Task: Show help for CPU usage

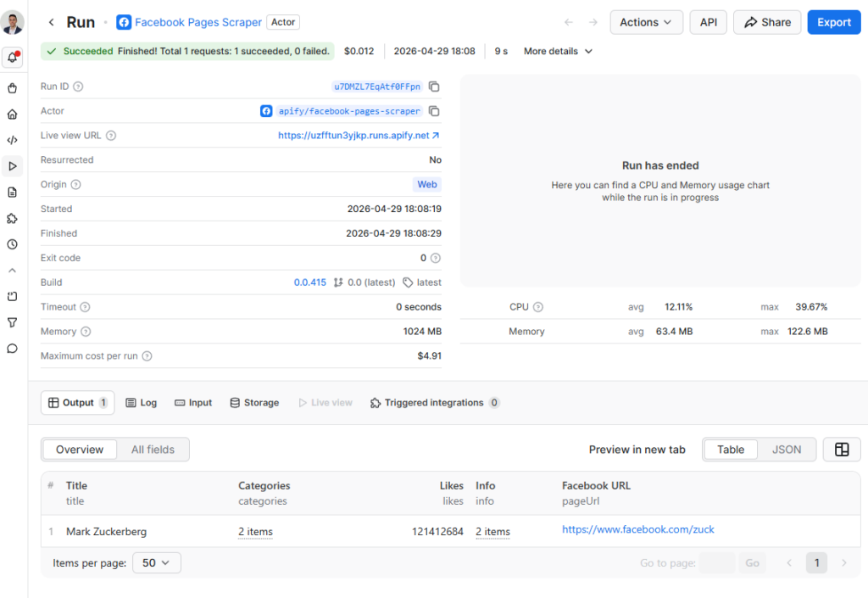Action: pos(538,307)
